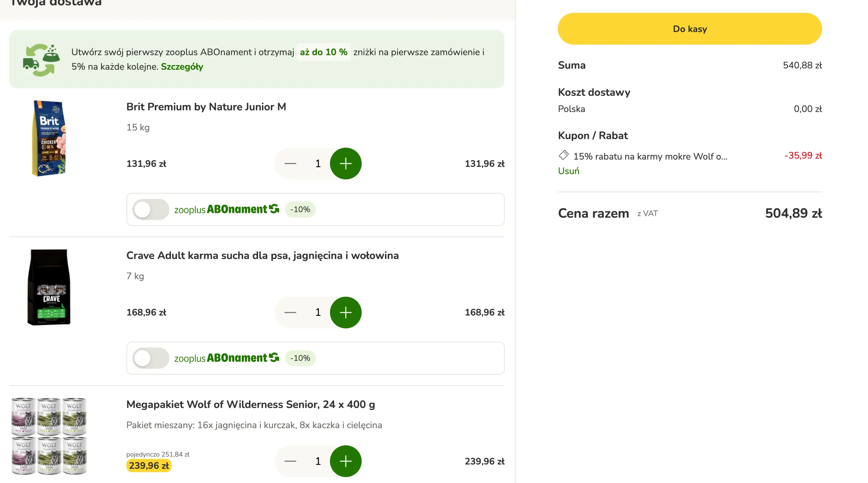Enable ABOnament toggle for Crave Adult

click(x=151, y=358)
